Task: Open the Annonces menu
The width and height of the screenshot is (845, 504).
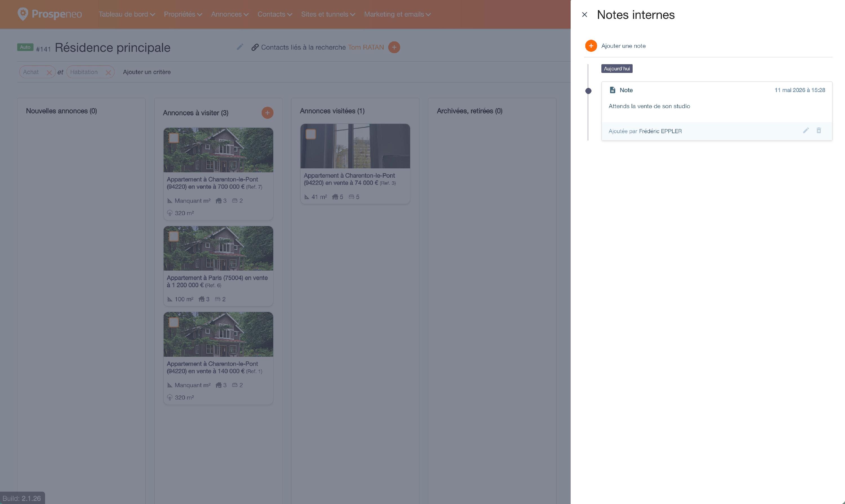Action: 230,14
